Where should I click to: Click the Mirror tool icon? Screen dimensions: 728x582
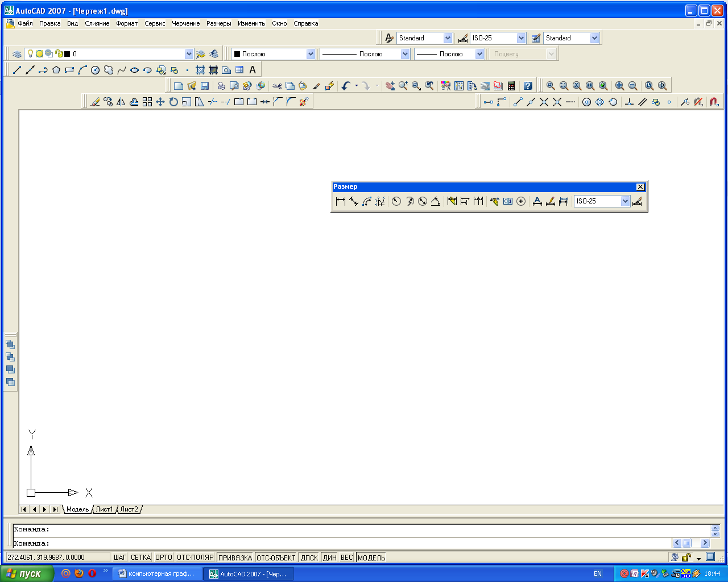pos(121,102)
